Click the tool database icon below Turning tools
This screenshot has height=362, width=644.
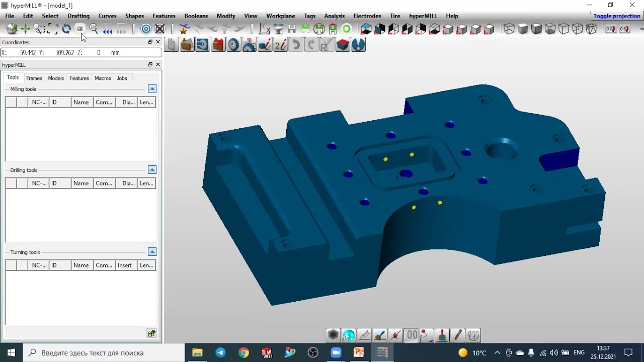[x=151, y=333]
